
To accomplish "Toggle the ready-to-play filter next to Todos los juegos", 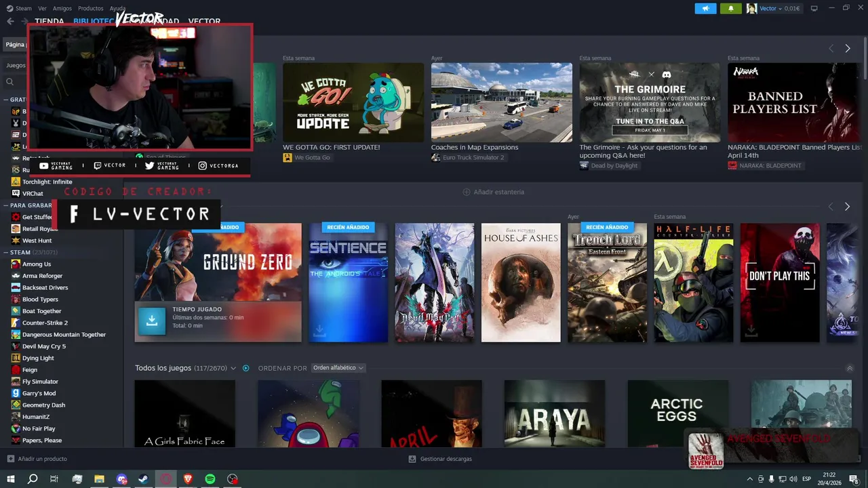I will pos(245,368).
